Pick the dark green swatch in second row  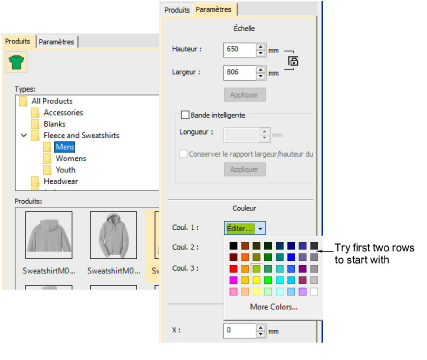pyautogui.click(x=268, y=257)
